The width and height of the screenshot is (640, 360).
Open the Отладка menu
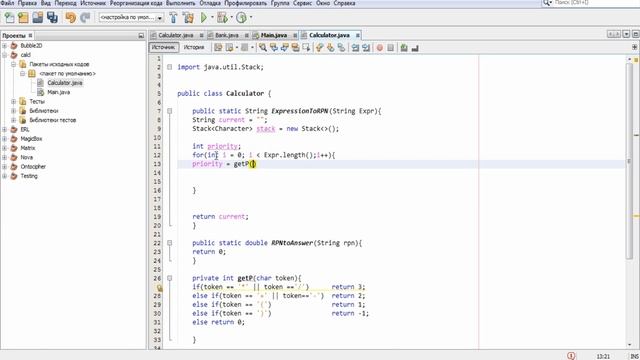(210, 3)
